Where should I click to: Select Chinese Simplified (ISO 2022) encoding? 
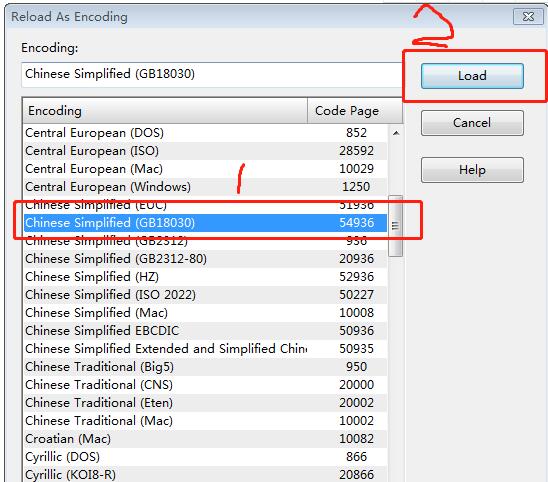tap(205, 295)
